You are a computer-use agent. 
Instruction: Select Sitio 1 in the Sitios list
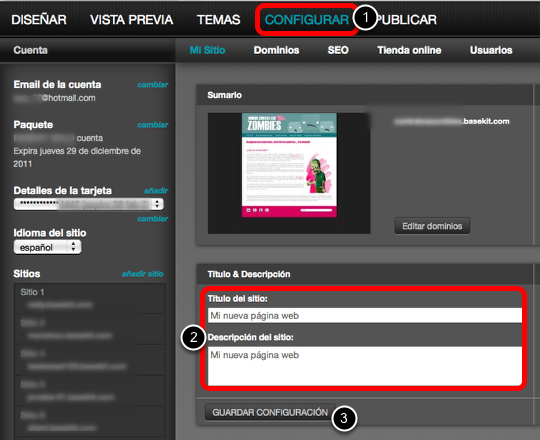[90, 298]
